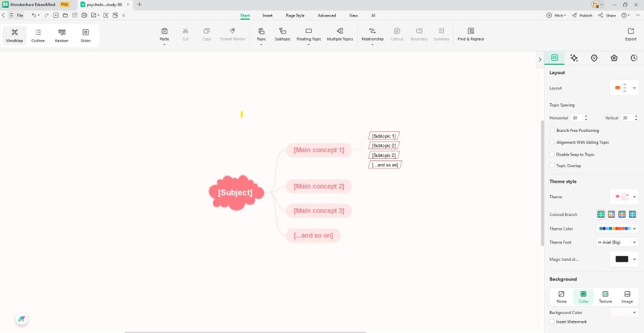Select the [Main concept 2] node

click(318, 186)
